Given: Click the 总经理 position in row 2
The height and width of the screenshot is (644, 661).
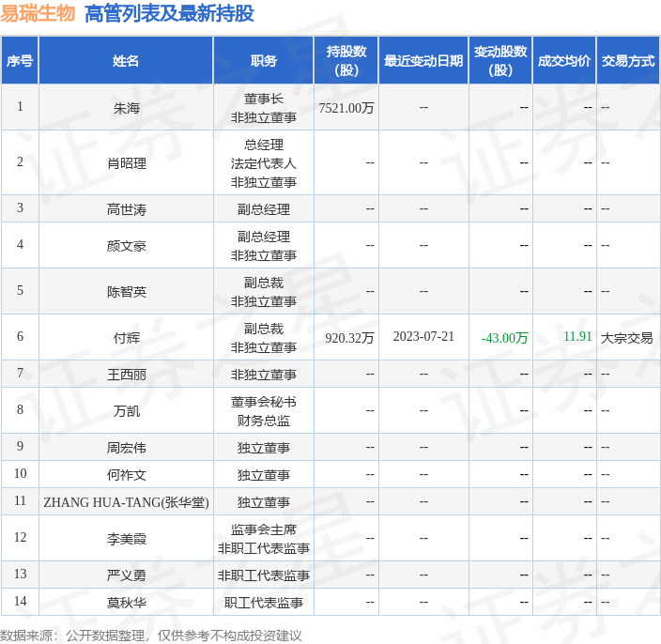Looking at the screenshot, I should click(264, 145).
